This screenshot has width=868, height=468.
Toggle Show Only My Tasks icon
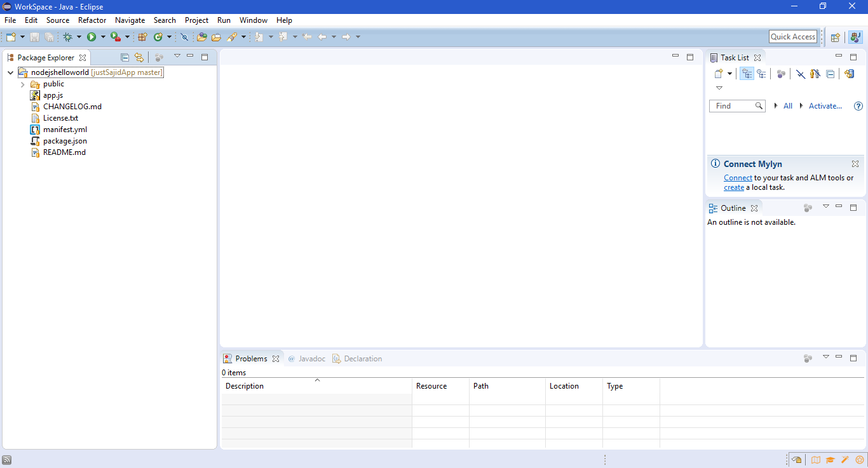tap(815, 74)
